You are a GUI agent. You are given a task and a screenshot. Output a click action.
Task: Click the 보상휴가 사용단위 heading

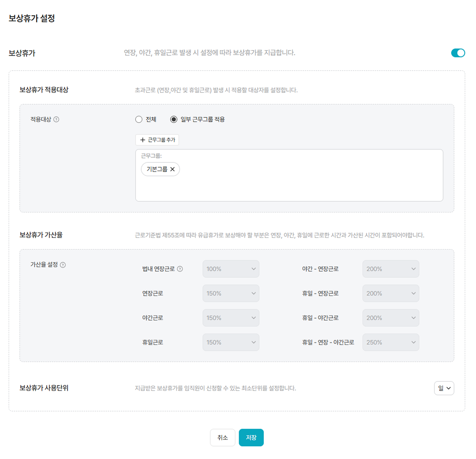coord(44,388)
